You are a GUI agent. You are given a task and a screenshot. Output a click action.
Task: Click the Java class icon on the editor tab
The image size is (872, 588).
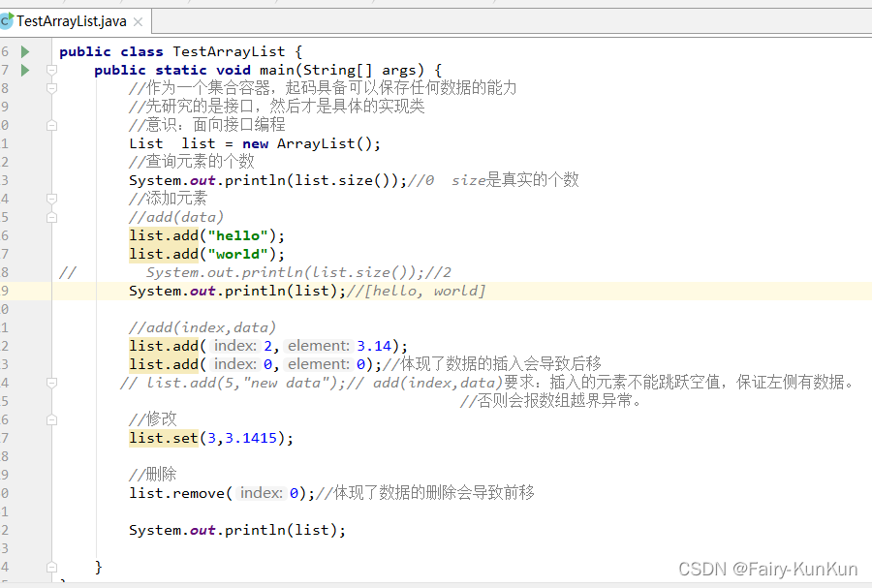[10, 20]
